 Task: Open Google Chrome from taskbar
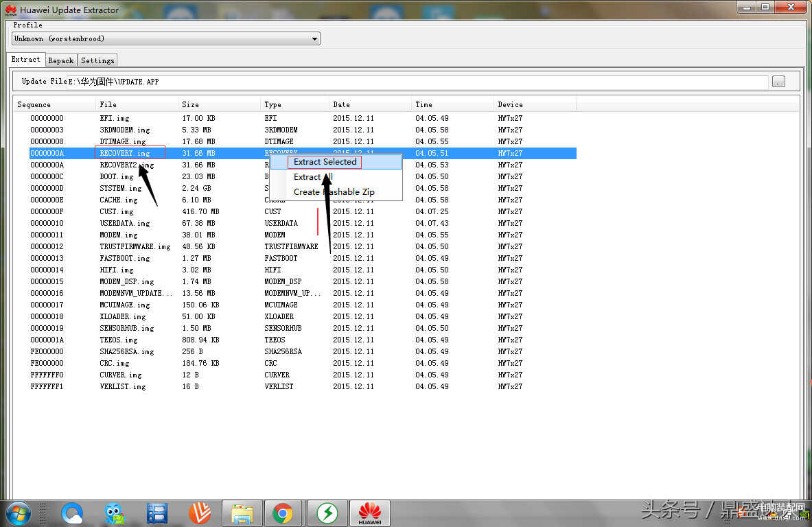[x=282, y=513]
